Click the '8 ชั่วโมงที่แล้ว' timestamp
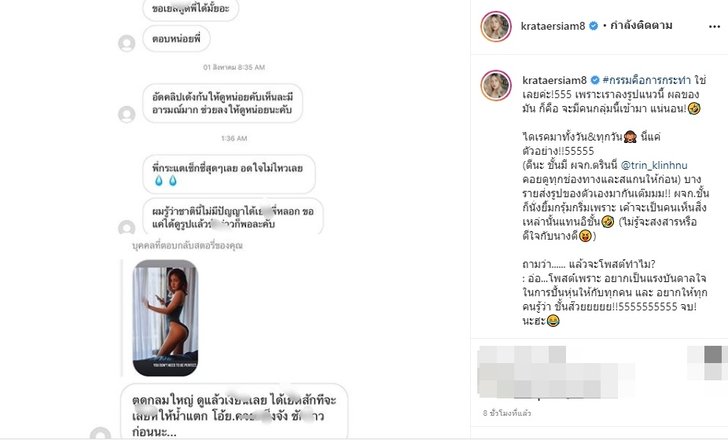 [507, 413]
